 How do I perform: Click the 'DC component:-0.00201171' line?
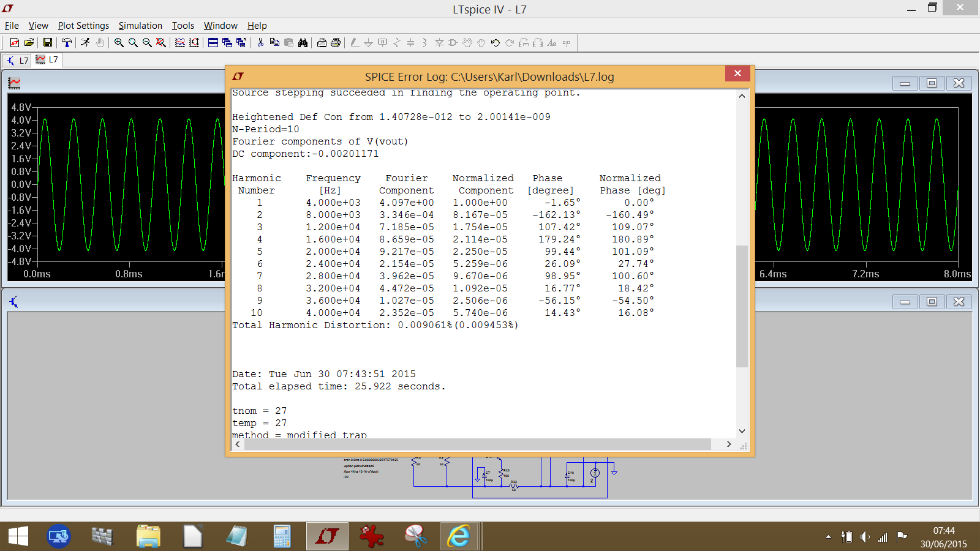coord(305,154)
